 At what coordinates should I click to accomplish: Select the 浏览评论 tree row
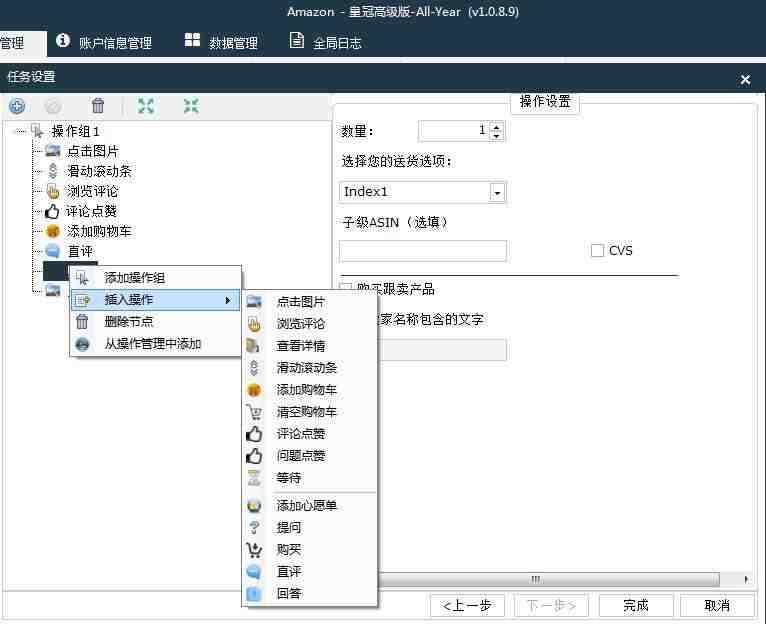point(92,191)
